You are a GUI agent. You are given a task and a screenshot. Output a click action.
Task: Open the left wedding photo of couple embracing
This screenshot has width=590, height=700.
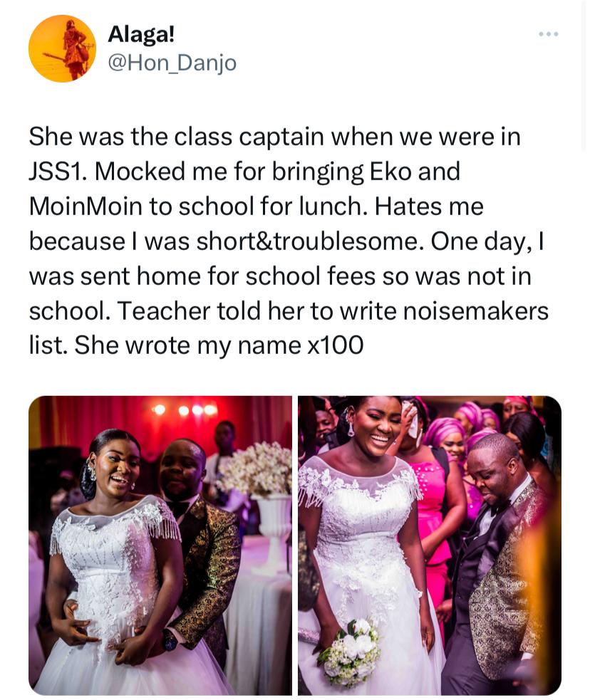160,545
